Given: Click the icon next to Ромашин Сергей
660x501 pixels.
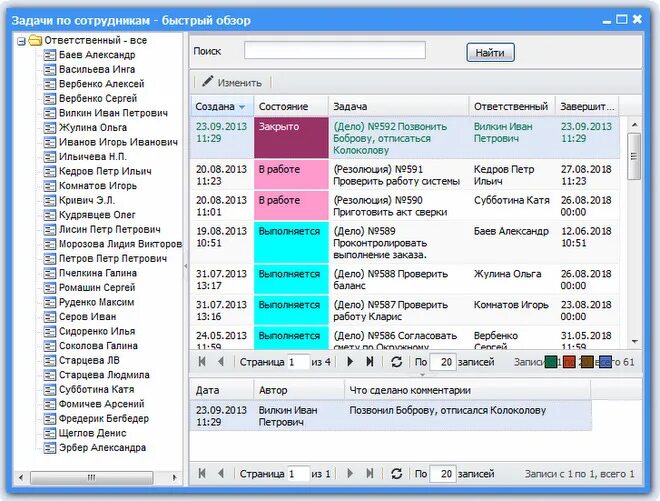Looking at the screenshot, I should click(x=50, y=288).
